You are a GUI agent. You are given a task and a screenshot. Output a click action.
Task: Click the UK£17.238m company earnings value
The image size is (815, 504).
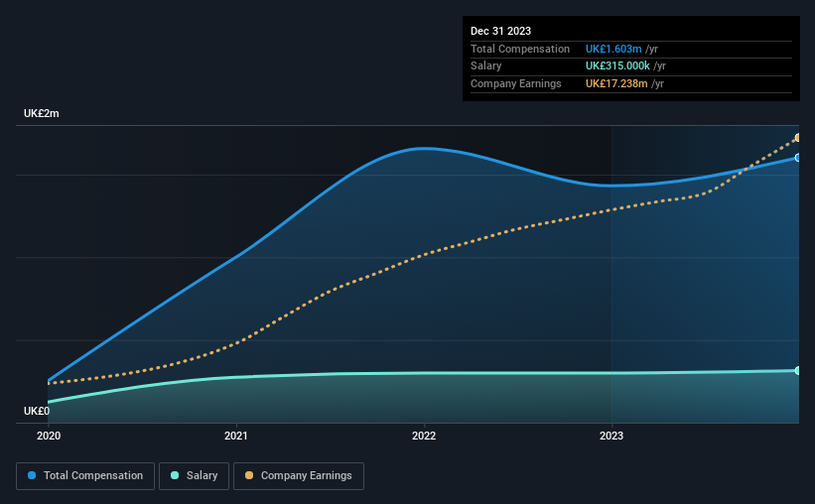point(616,83)
